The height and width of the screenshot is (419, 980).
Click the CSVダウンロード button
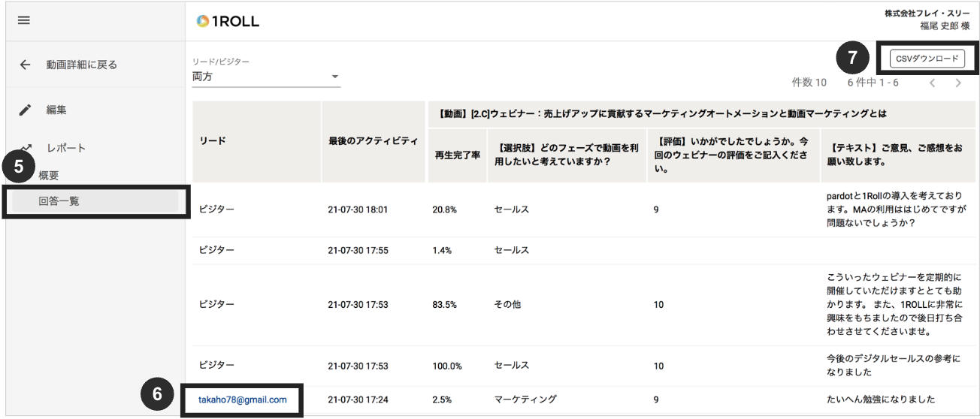pyautogui.click(x=927, y=59)
